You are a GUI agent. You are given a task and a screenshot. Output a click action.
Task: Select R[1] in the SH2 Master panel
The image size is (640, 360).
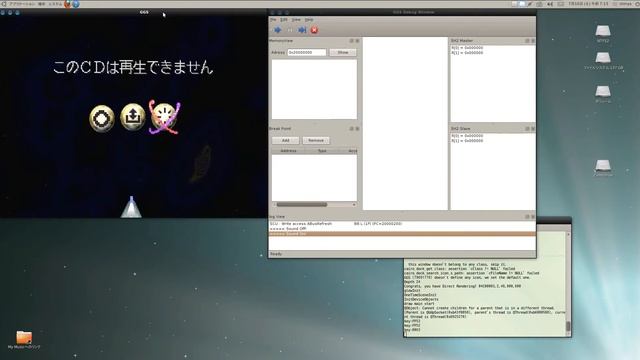pos(467,53)
